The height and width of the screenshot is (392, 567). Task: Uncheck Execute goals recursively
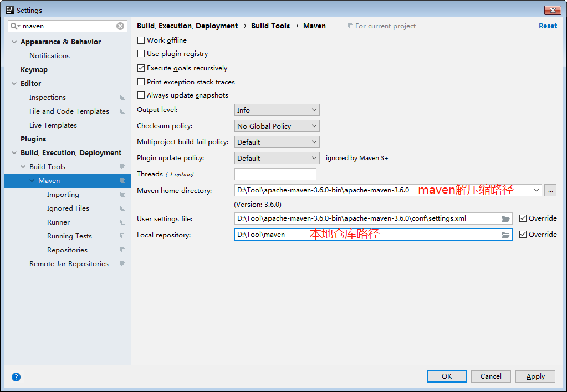pyautogui.click(x=141, y=68)
